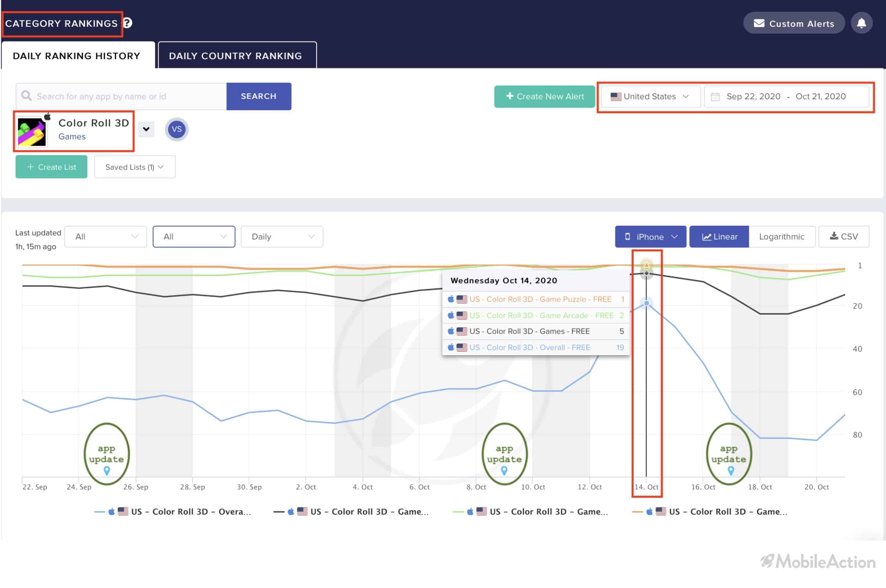Toggle the US Color Roll 3D Overall legend series
Screen dimensions: 886x588
pos(173,511)
